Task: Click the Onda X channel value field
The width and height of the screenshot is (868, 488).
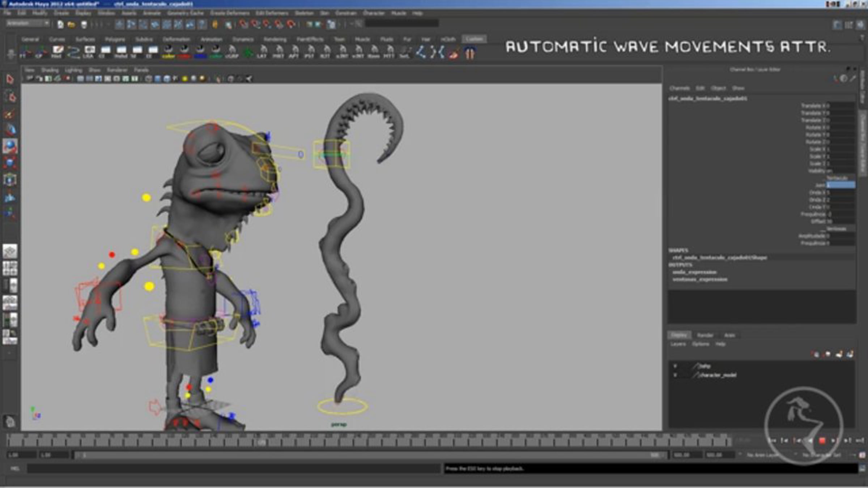Action: (x=841, y=192)
